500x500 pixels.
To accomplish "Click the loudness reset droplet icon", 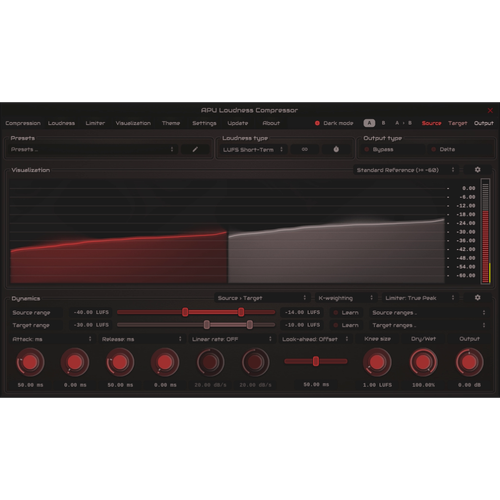I will [x=336, y=149].
